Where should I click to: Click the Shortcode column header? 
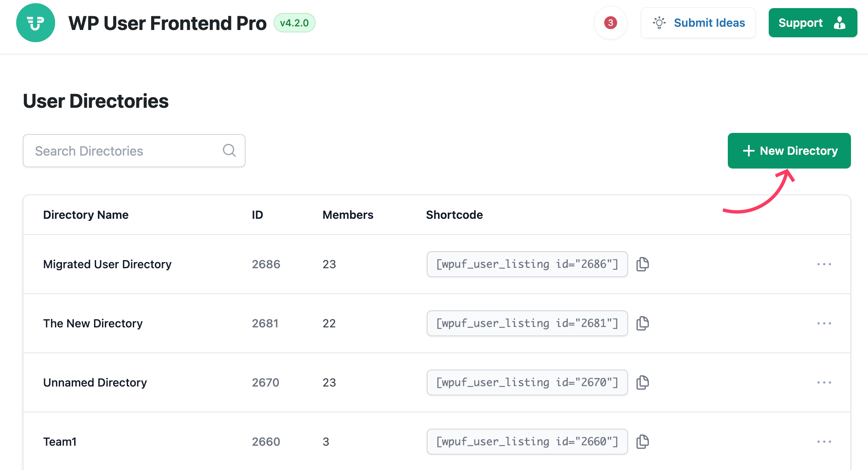(x=454, y=215)
